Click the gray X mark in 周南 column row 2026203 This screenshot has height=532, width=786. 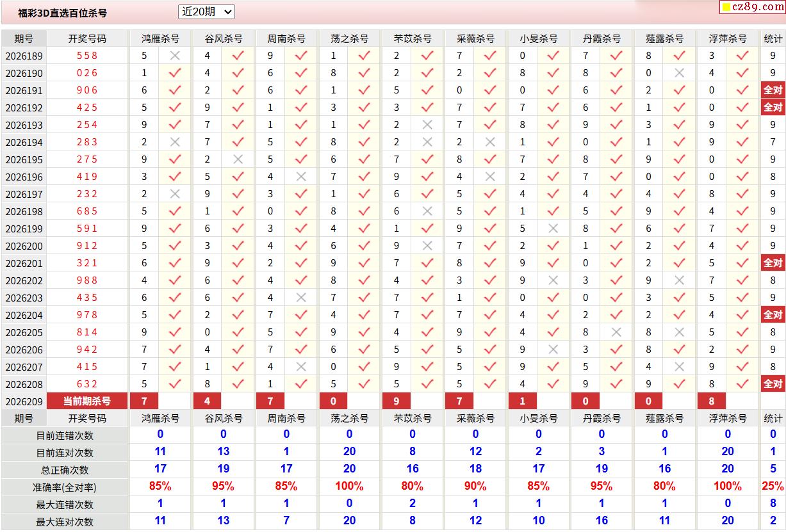click(301, 298)
